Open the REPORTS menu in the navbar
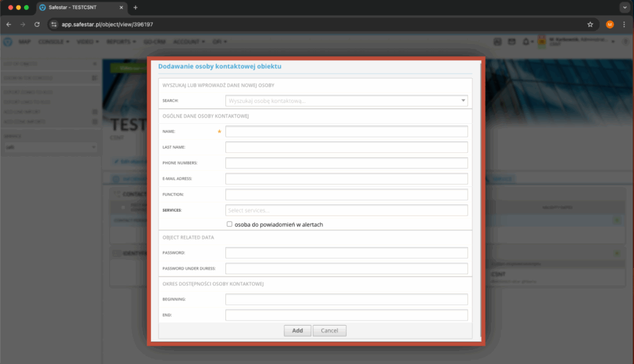Screen dimensions: 634x364 (121, 41)
